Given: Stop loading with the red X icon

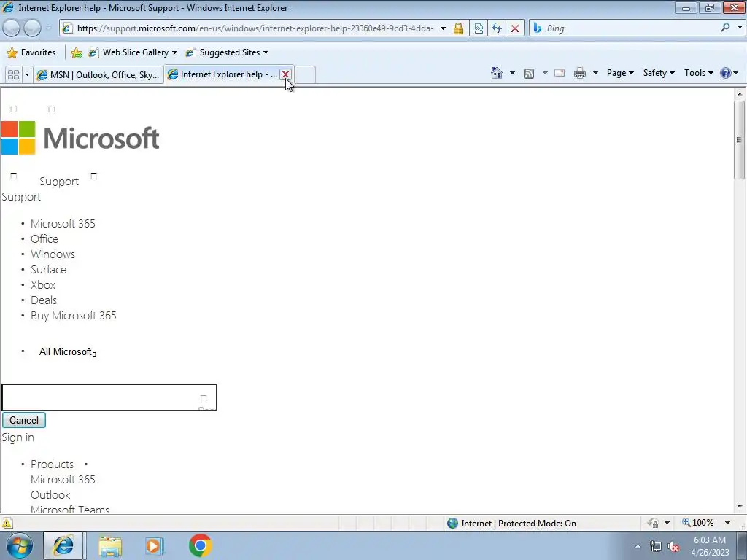Looking at the screenshot, I should [514, 28].
